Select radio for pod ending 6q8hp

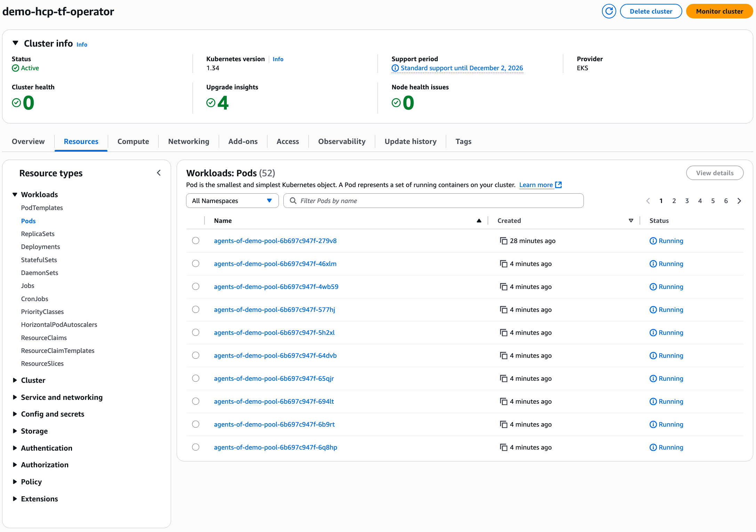196,447
